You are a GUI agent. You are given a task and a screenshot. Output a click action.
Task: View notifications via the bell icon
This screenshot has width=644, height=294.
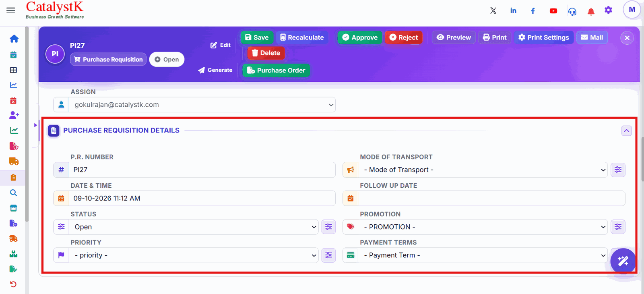click(x=591, y=11)
